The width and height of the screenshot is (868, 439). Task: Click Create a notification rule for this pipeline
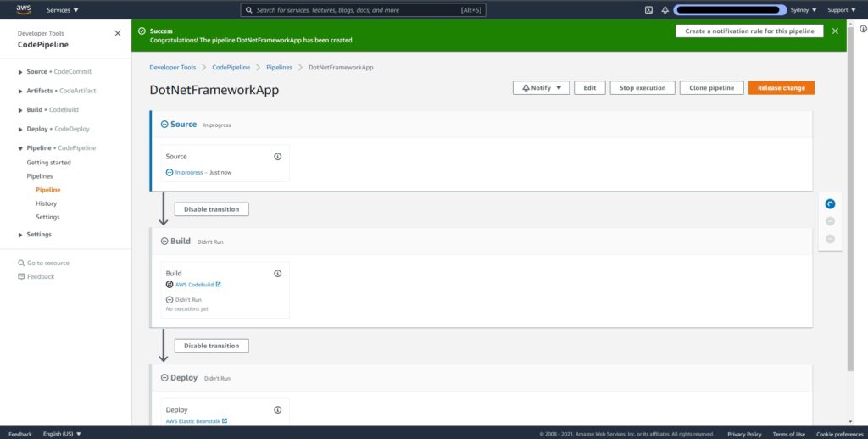(749, 31)
